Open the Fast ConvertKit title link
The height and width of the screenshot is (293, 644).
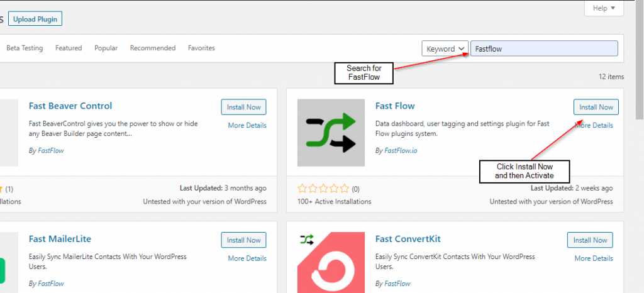click(x=408, y=239)
